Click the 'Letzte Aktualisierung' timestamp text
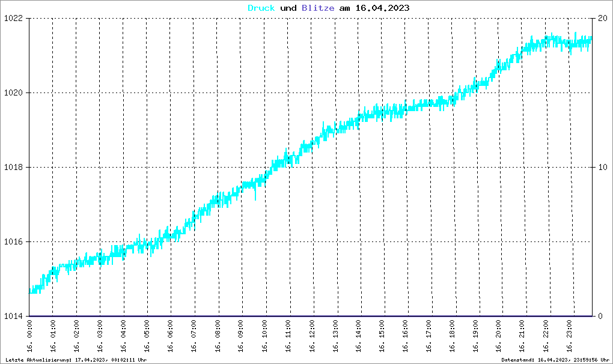The height and width of the screenshot is (364, 613). [x=76, y=360]
